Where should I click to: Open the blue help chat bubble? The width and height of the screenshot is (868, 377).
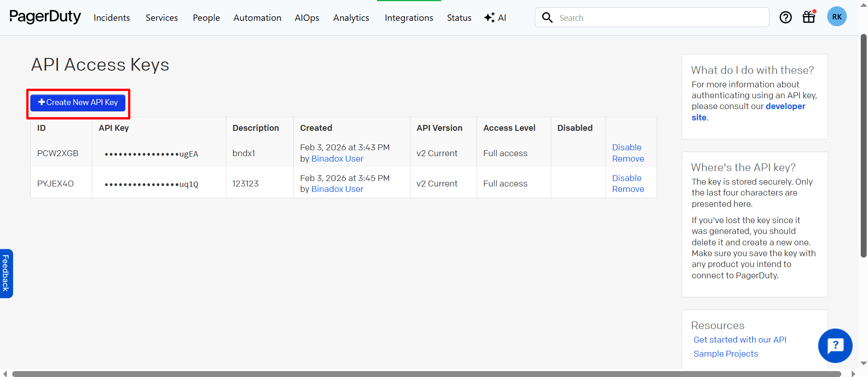[x=835, y=345]
